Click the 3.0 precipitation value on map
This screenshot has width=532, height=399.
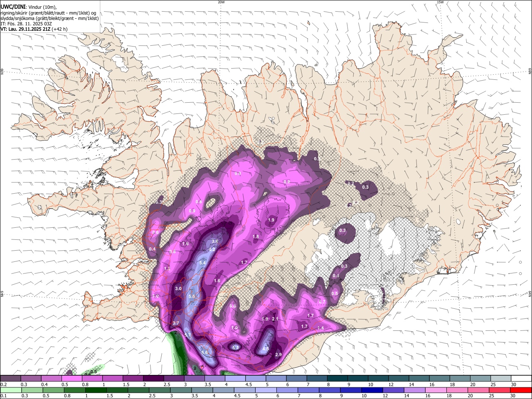pos(179,288)
